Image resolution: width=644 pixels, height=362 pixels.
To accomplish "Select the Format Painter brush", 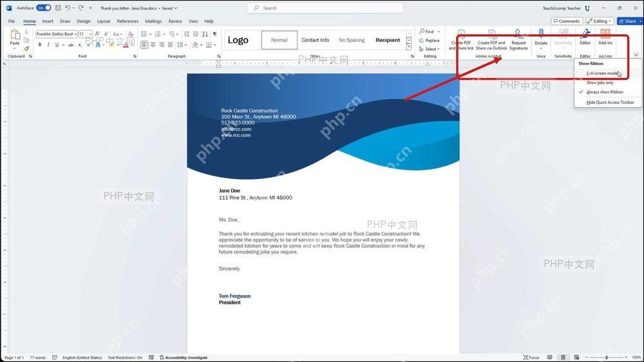I will 26,48.
